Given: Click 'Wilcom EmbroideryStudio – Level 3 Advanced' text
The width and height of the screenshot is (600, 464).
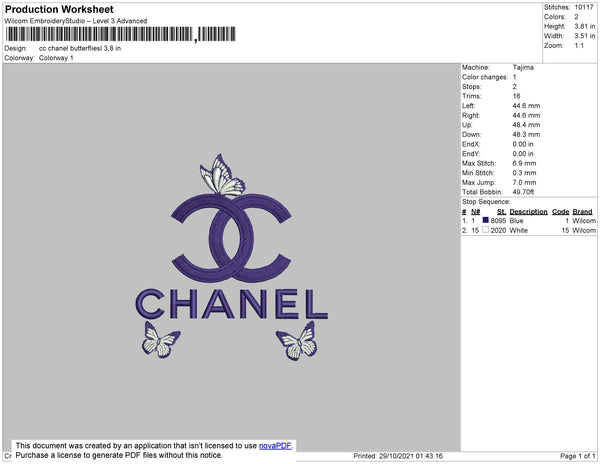Looking at the screenshot, I should click(76, 21).
